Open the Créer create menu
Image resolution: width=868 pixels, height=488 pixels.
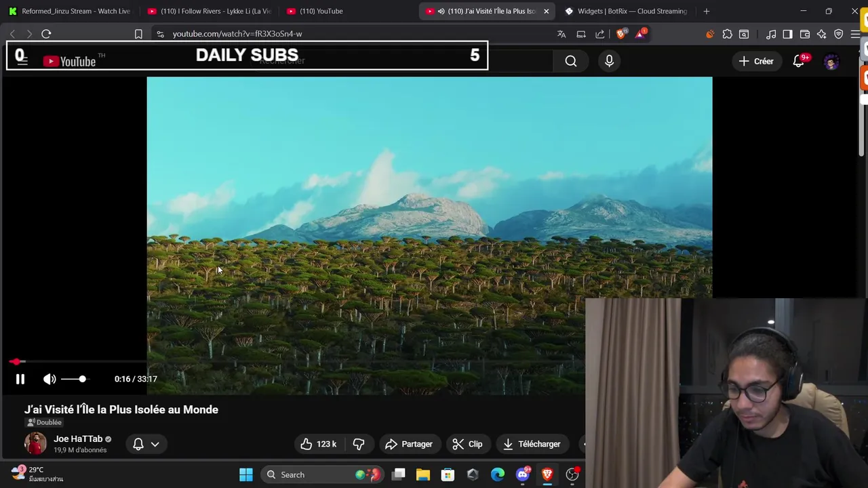[756, 61]
